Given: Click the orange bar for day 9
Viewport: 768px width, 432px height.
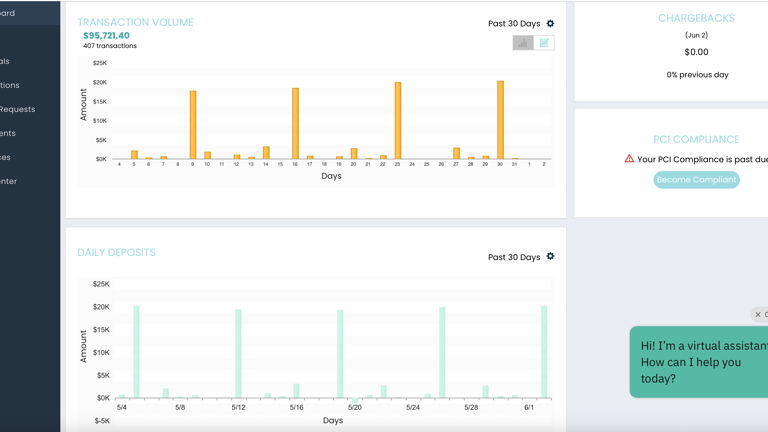Looking at the screenshot, I should coord(193,125).
